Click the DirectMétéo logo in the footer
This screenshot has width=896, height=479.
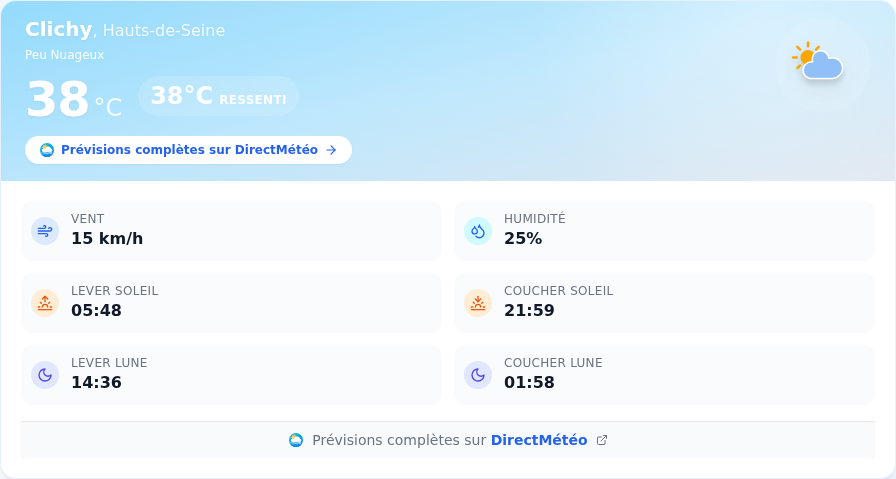(x=296, y=440)
